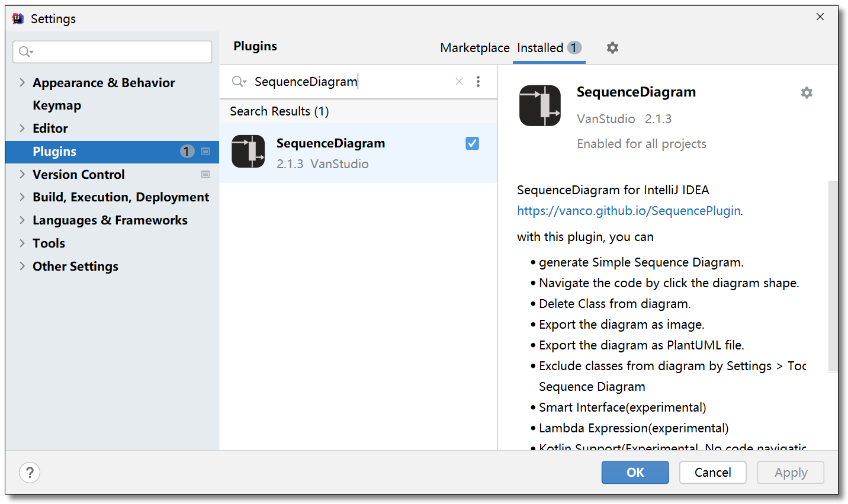Screen dimensions: 848x504
Task: Expand Build, Execution, Deployment section
Action: pos(22,197)
